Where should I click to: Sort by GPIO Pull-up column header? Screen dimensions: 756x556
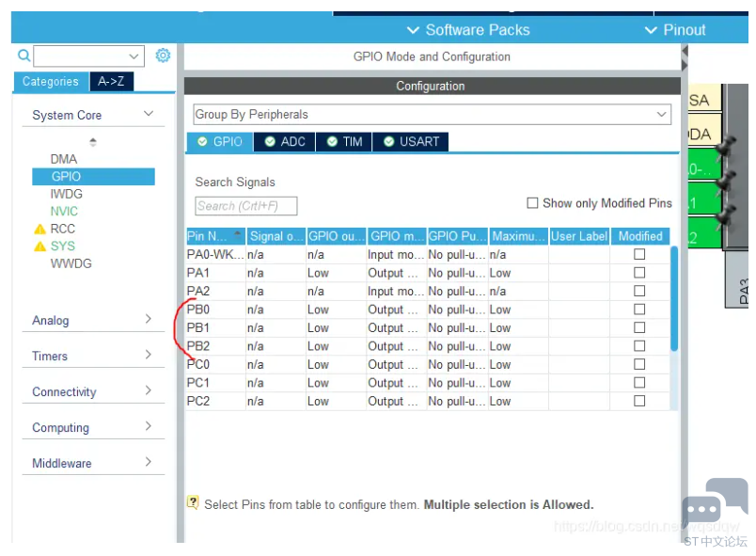(458, 236)
